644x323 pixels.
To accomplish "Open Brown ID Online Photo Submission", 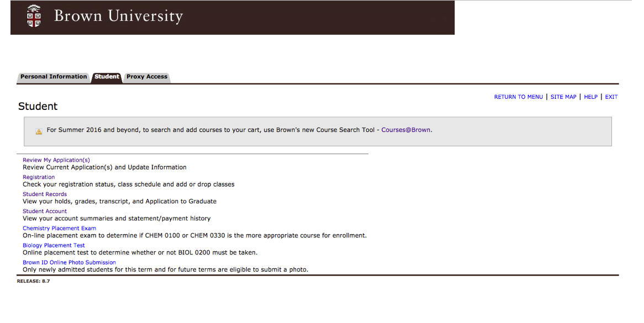I will [x=69, y=262].
